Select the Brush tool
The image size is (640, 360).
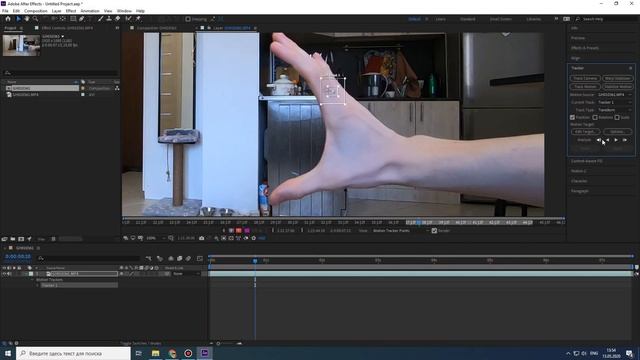pyautogui.click(x=100, y=19)
